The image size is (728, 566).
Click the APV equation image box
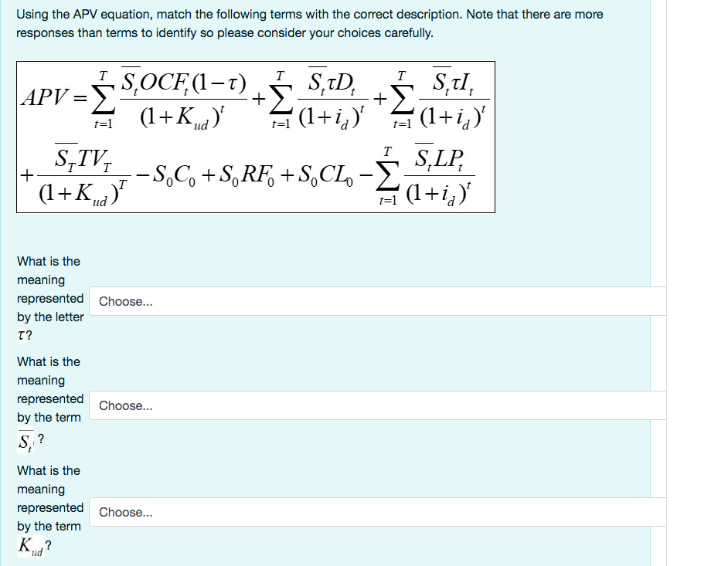255,137
